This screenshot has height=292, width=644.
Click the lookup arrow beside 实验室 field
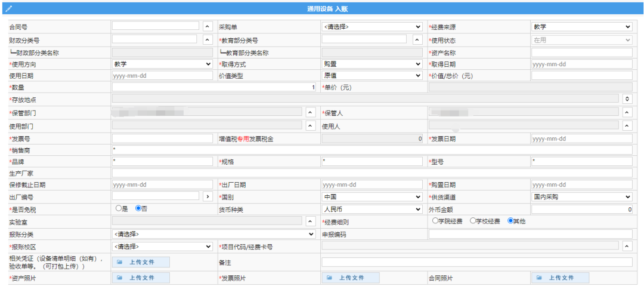tap(310, 221)
